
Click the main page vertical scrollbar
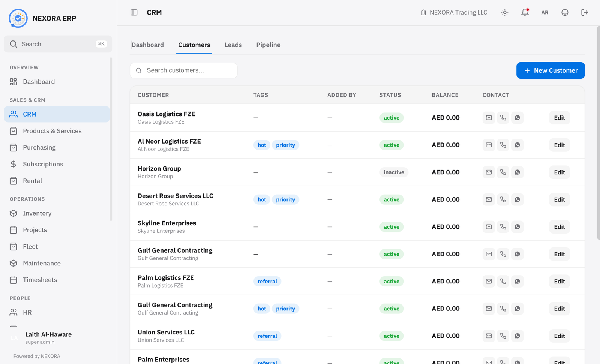598,133
